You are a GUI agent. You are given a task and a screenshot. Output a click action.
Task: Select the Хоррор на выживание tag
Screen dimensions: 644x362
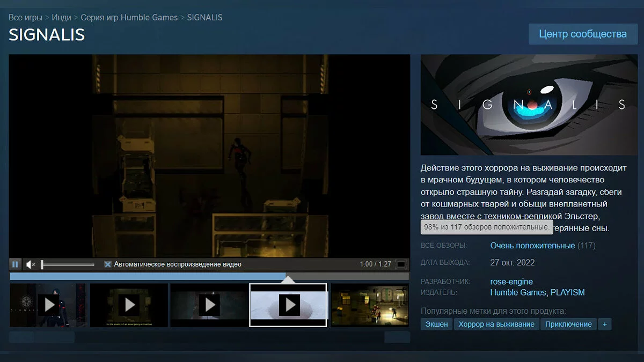496,324
